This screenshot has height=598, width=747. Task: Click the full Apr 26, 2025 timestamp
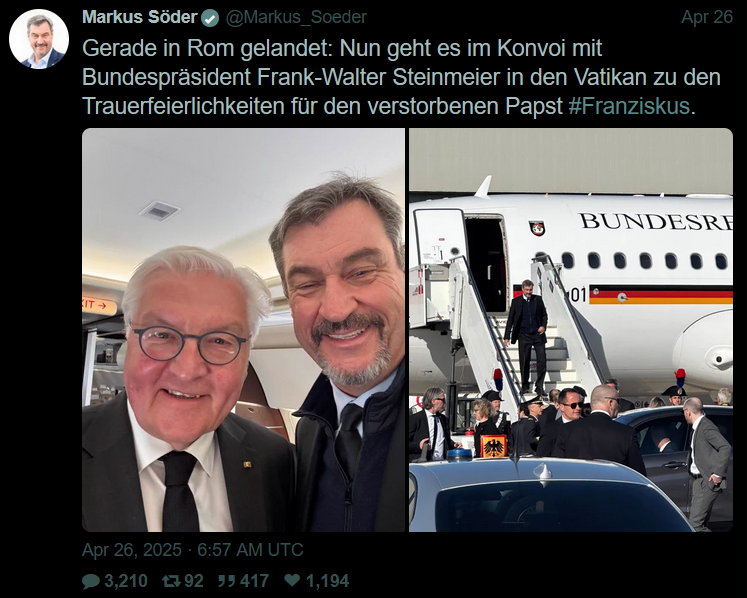point(192,550)
